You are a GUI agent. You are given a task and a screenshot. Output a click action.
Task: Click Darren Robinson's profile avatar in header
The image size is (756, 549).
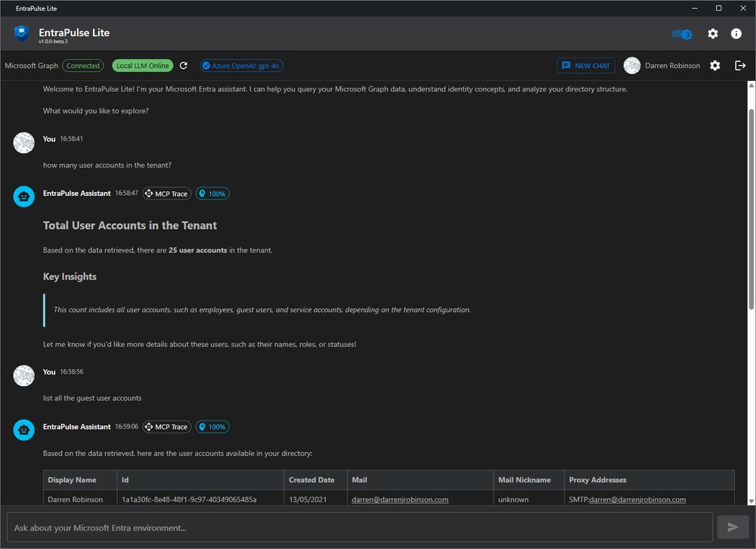pyautogui.click(x=631, y=66)
